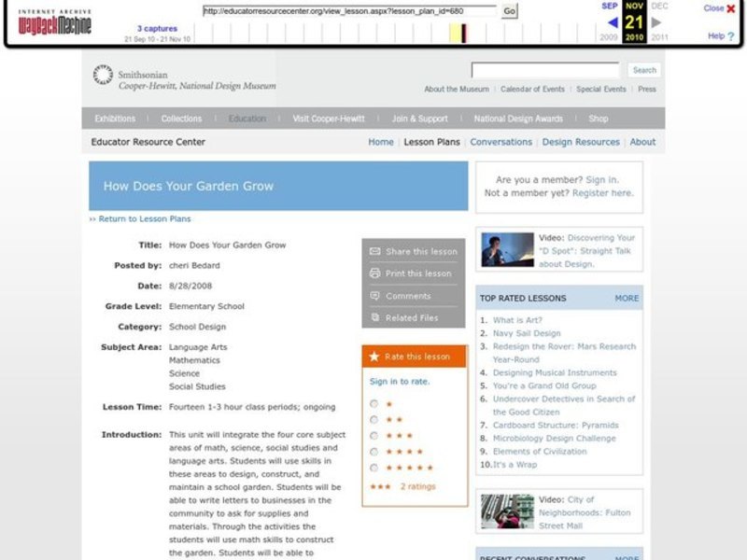Click the highlighted capture on Wayback timeline

[x=463, y=34]
